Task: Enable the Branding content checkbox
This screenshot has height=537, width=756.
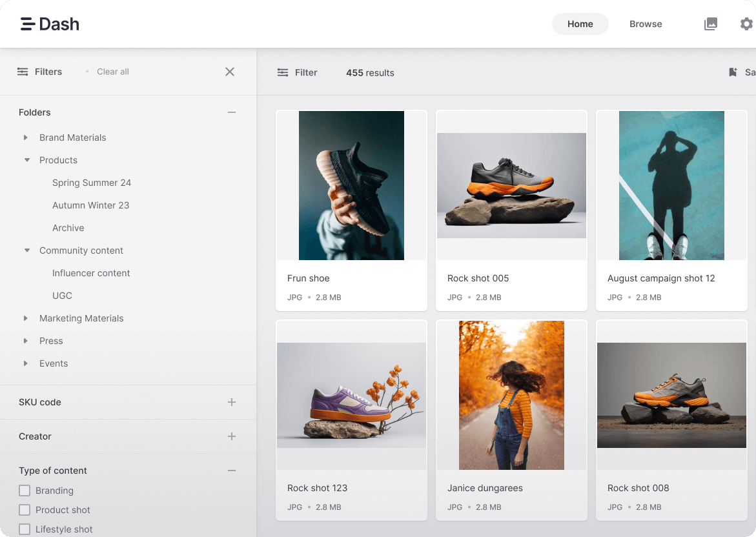Action: point(24,491)
